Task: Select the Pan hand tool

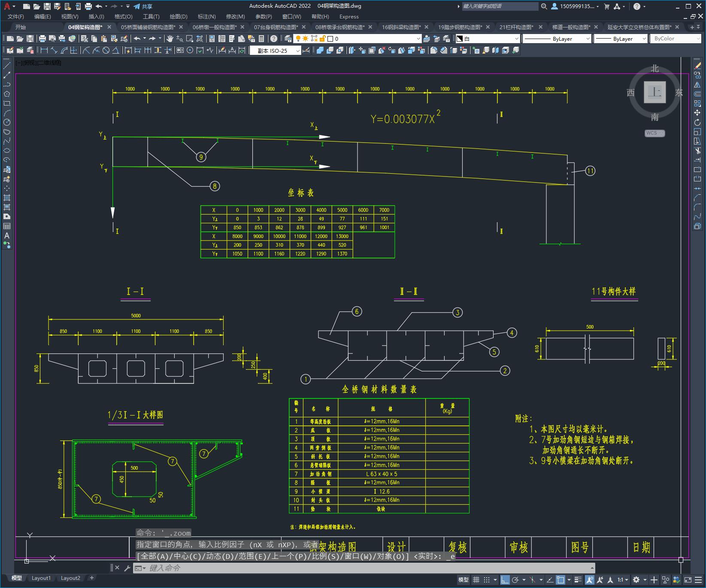Action: [x=170, y=39]
